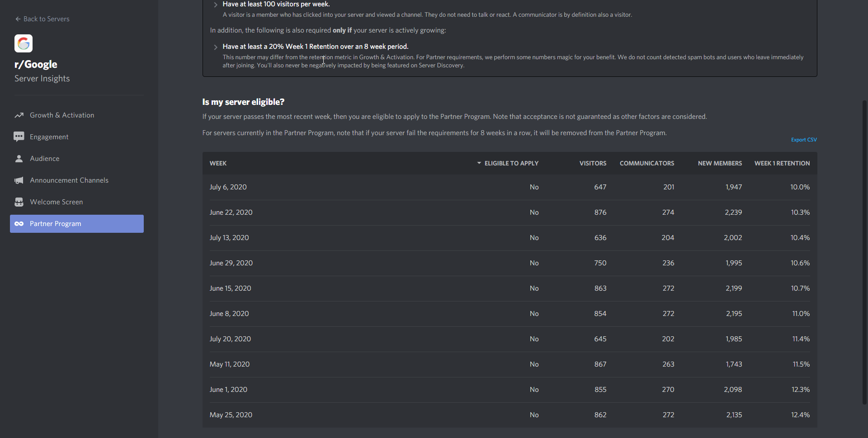Click the Partner Program infinity icon
The width and height of the screenshot is (868, 438).
(x=19, y=224)
